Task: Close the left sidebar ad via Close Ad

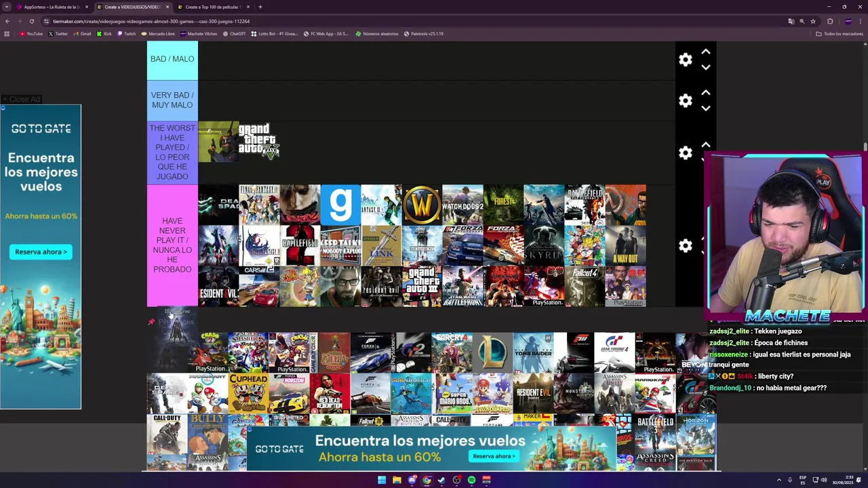Action: coord(21,99)
